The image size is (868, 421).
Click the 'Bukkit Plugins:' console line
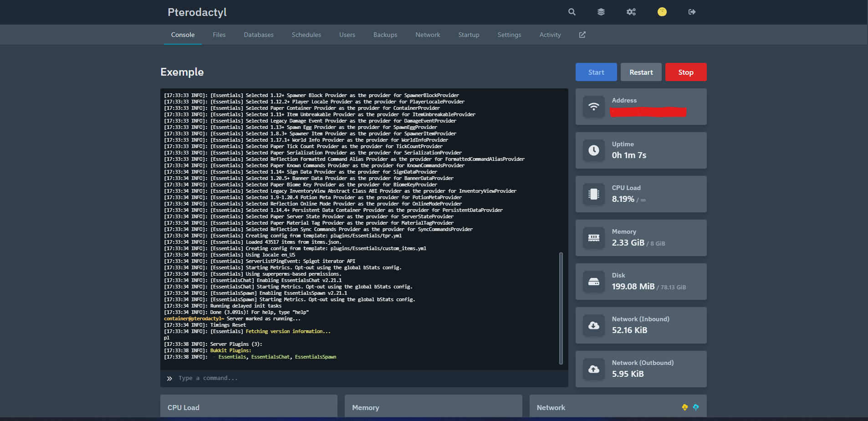208,350
